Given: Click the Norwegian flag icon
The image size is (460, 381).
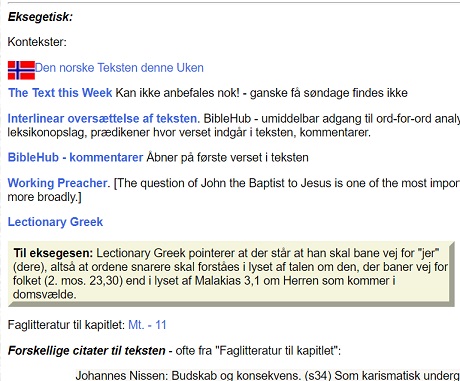Looking at the screenshot, I should click(21, 70).
